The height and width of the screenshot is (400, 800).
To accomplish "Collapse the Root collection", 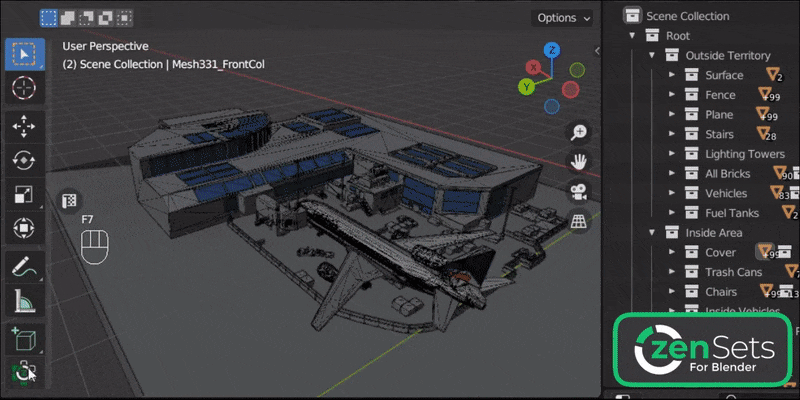I will tap(633, 36).
